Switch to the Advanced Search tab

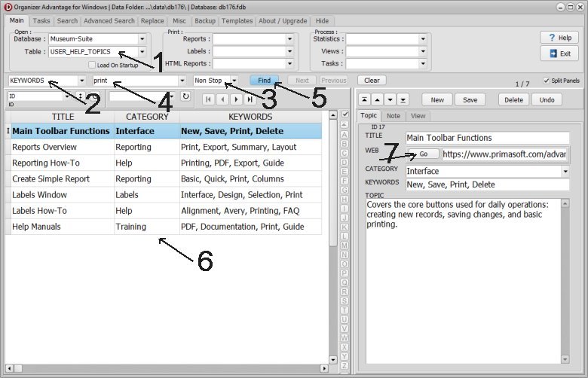pos(109,21)
